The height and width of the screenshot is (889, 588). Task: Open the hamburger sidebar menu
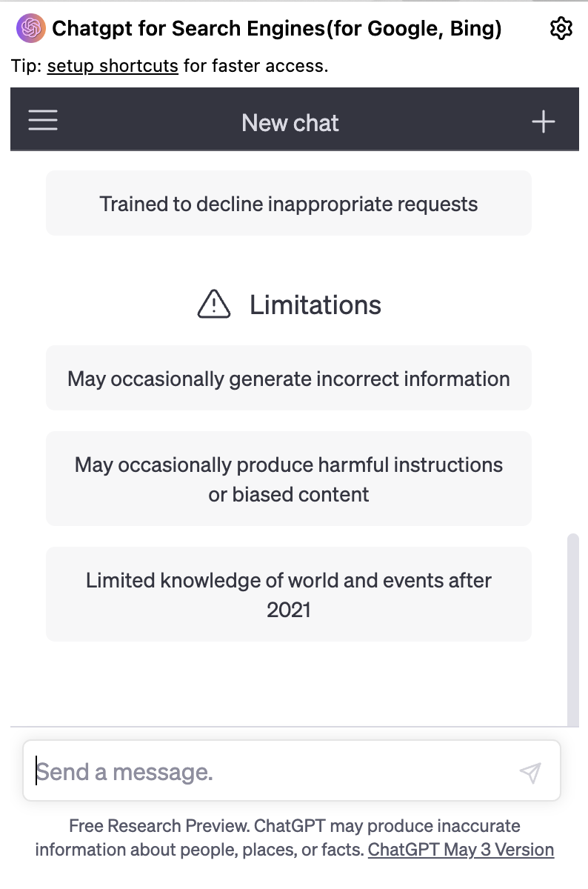pyautogui.click(x=43, y=121)
